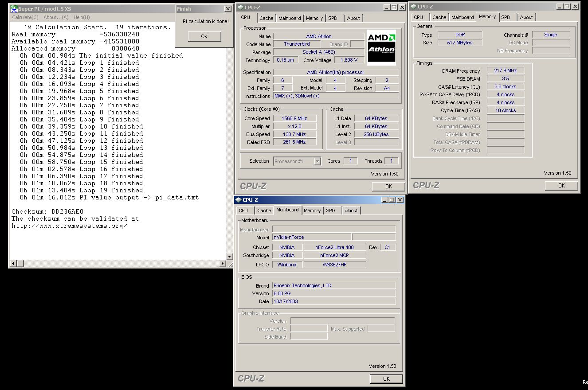Click the Cycle Time value 10 clocks
This screenshot has height=390, width=588.
506,111
